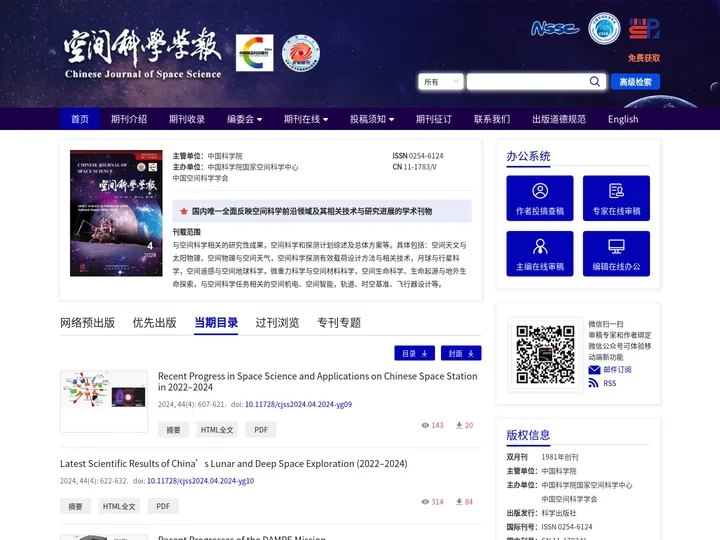720x540 pixels.
Task: Open the journal cover issue 4 thumbnail
Action: [x=116, y=213]
